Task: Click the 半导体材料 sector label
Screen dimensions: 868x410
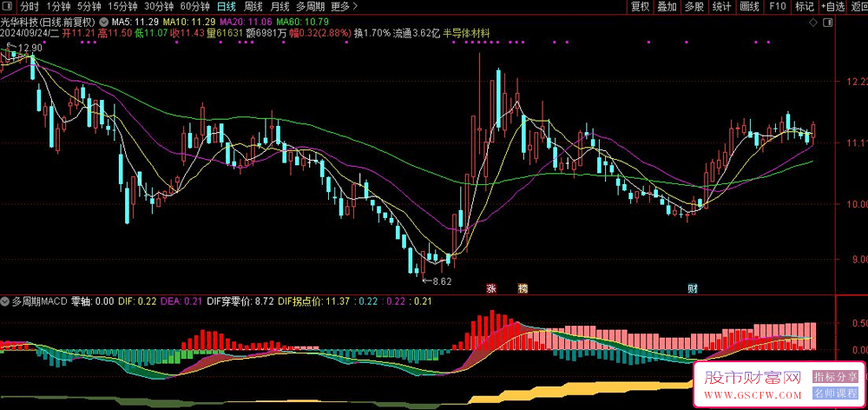Action: pyautogui.click(x=467, y=33)
